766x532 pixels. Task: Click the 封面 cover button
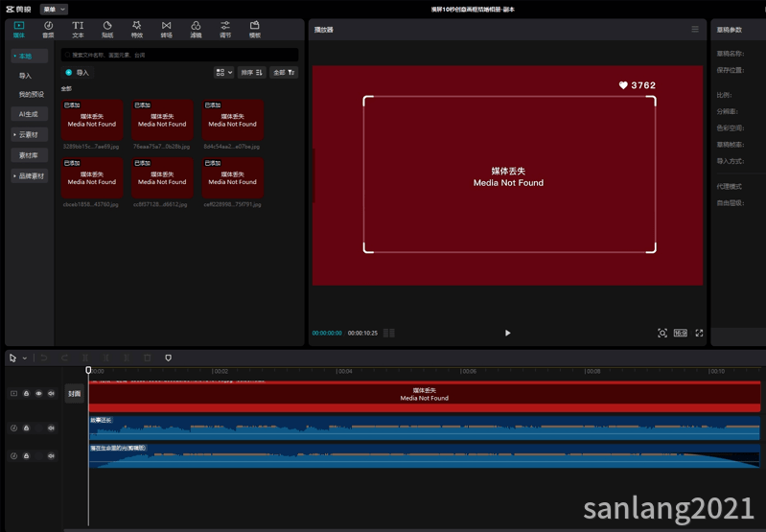point(74,394)
